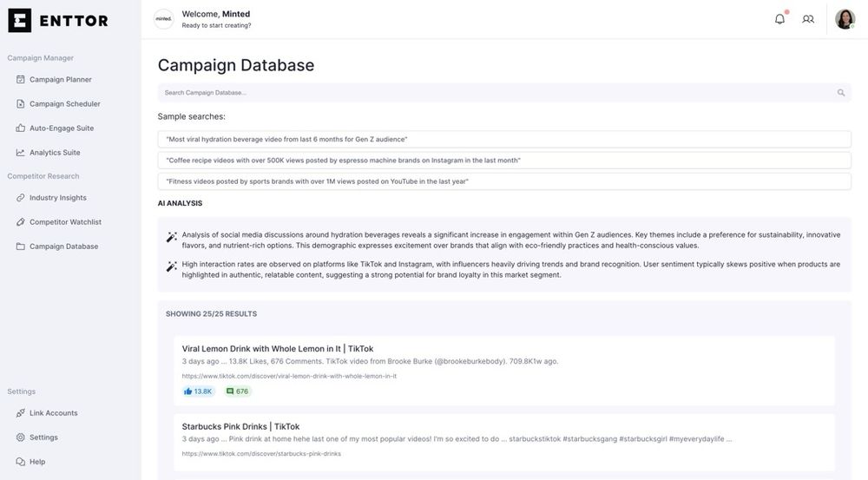Click the Competitor Watchlist pen icon

tap(21, 222)
